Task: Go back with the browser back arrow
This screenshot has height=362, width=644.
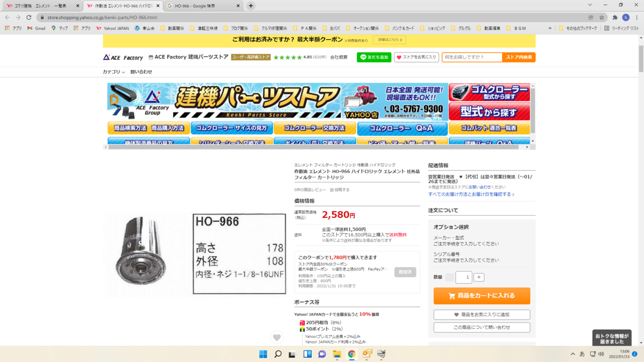Action: point(7,17)
